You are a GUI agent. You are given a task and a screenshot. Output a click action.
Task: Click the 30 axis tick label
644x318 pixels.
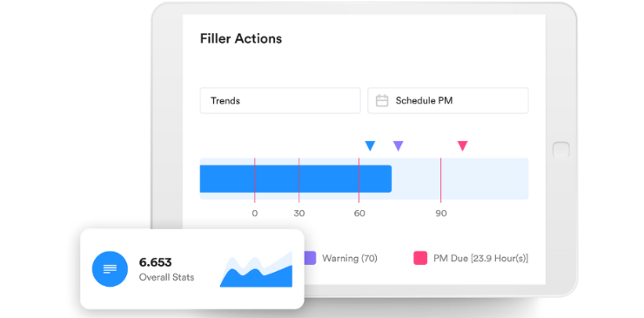(299, 213)
